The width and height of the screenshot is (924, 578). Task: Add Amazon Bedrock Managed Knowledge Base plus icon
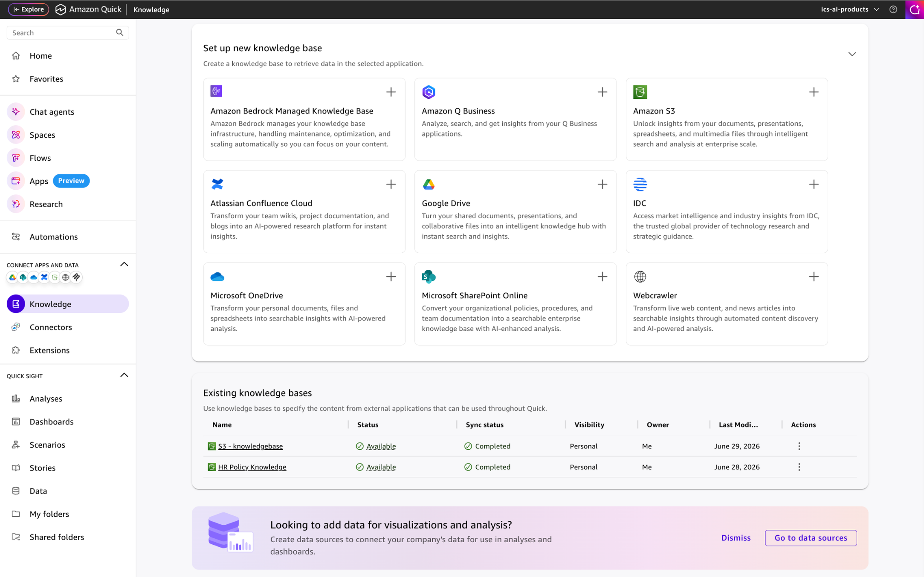tap(391, 92)
